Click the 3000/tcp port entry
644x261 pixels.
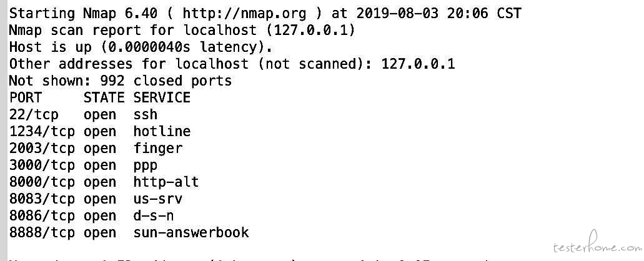[x=42, y=165]
